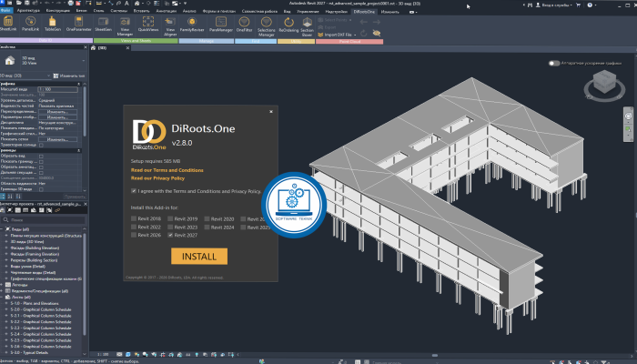Click the ViewCube in the 3D view
Image resolution: width=637 pixels, height=364 pixels.
(x=604, y=82)
